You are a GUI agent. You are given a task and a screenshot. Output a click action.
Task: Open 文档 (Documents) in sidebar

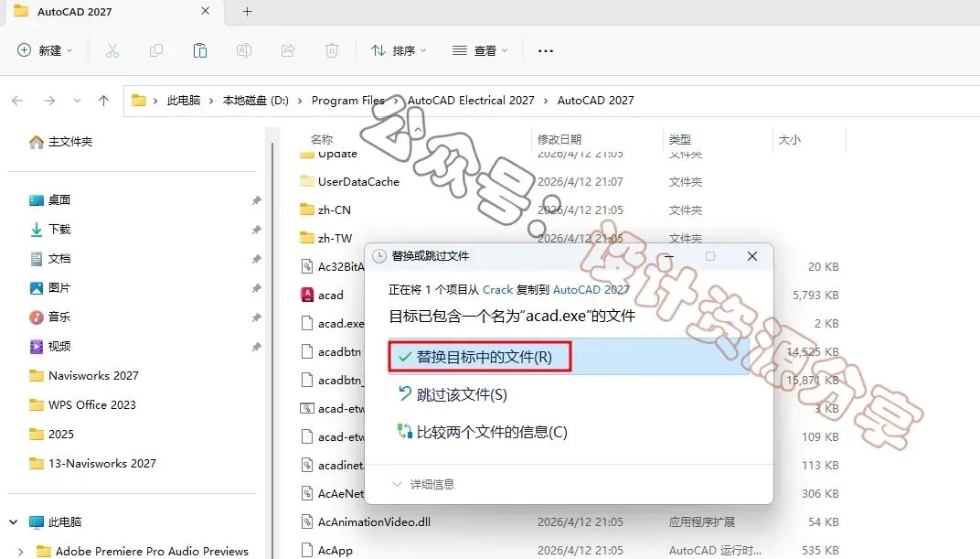coord(50,259)
